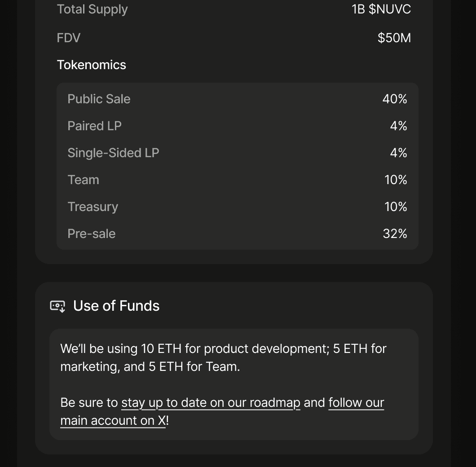Click the Paired LP 4% value
This screenshot has width=476, height=467.
pos(398,126)
